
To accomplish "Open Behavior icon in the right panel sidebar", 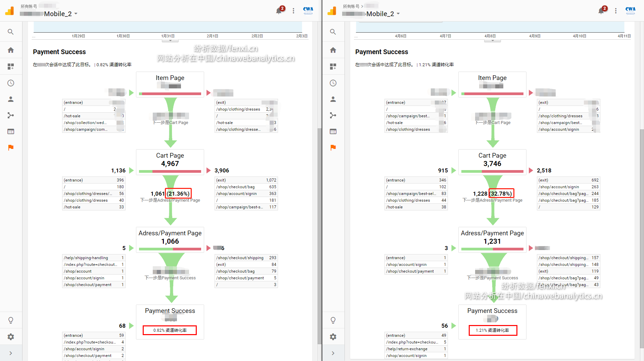I will (333, 131).
